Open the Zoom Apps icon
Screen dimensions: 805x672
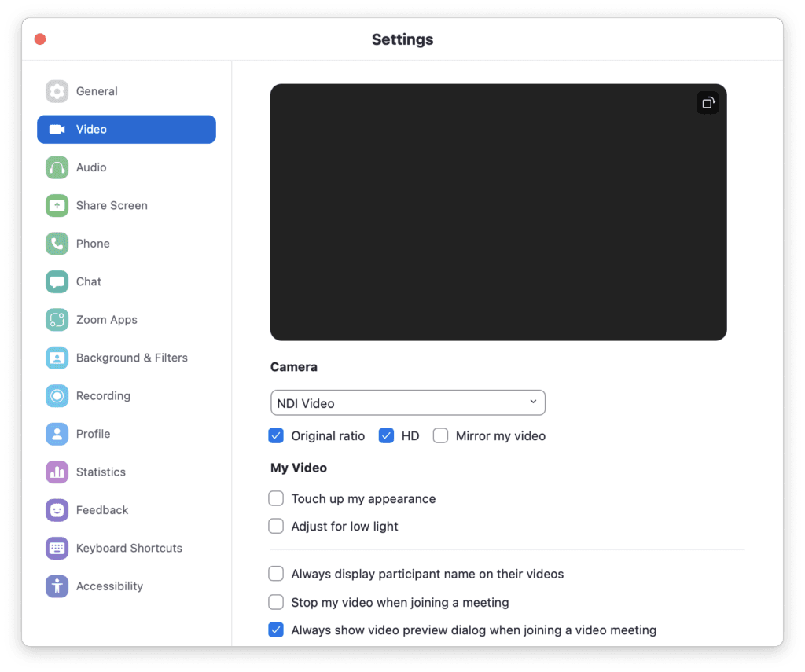(x=57, y=320)
